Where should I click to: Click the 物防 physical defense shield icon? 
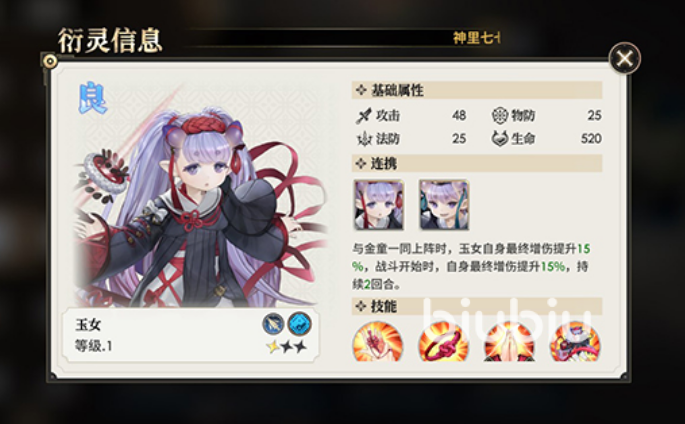[x=500, y=115]
